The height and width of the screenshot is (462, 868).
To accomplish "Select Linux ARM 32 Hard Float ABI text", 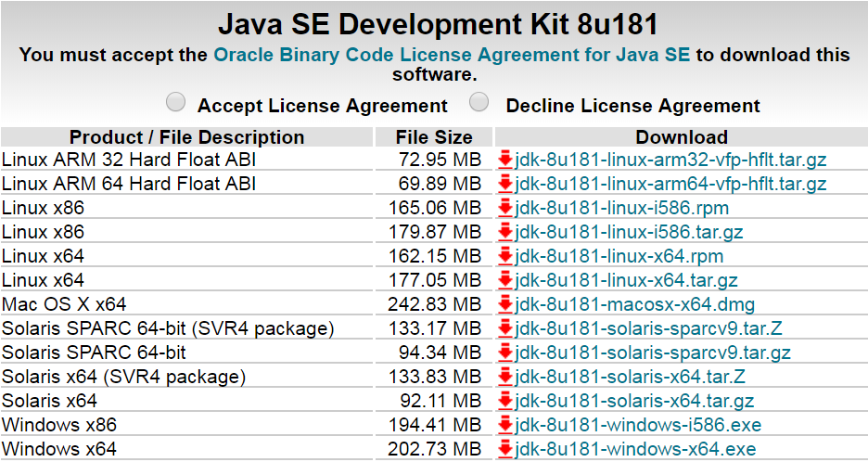I will 128,160.
